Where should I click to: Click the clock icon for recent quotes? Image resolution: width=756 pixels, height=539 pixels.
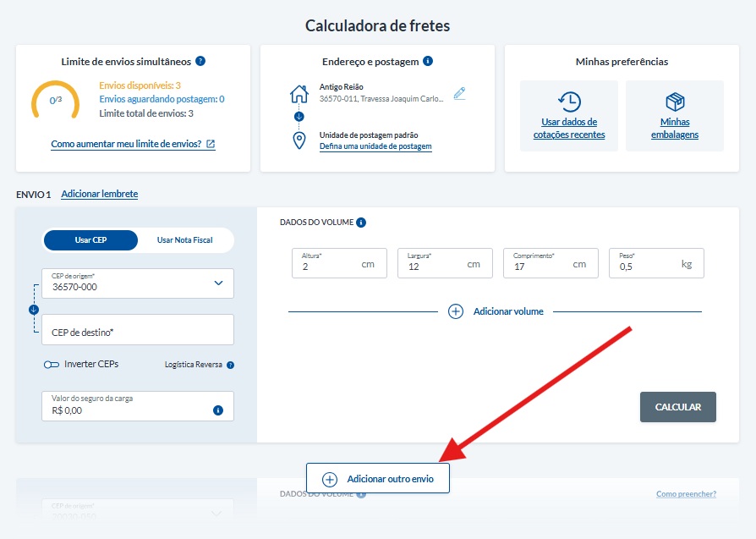click(569, 102)
